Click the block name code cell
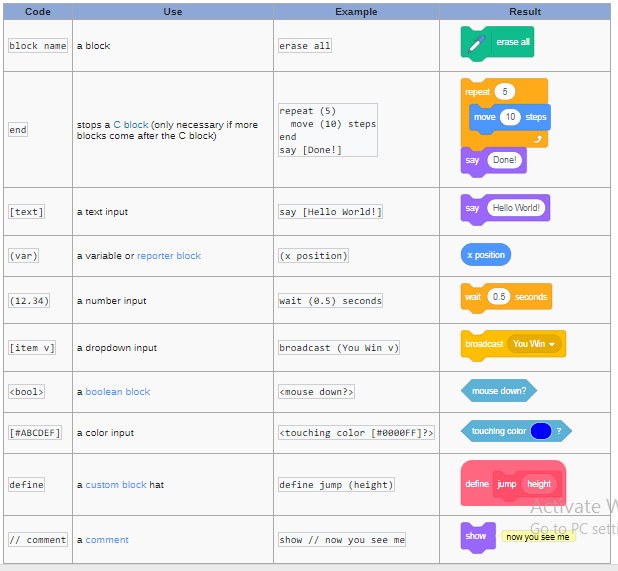This screenshot has height=571, width=618. [38, 46]
